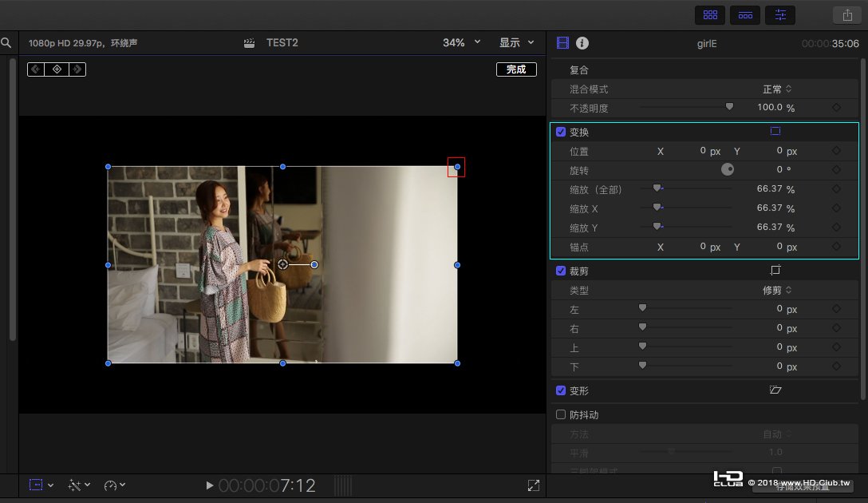The height and width of the screenshot is (503, 868).
Task: Enable the 防抖动 stabilization checkbox
Action: (561, 414)
